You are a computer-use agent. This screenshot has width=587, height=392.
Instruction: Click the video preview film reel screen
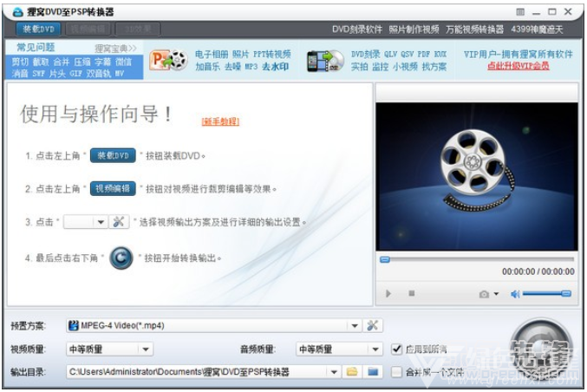click(x=477, y=176)
